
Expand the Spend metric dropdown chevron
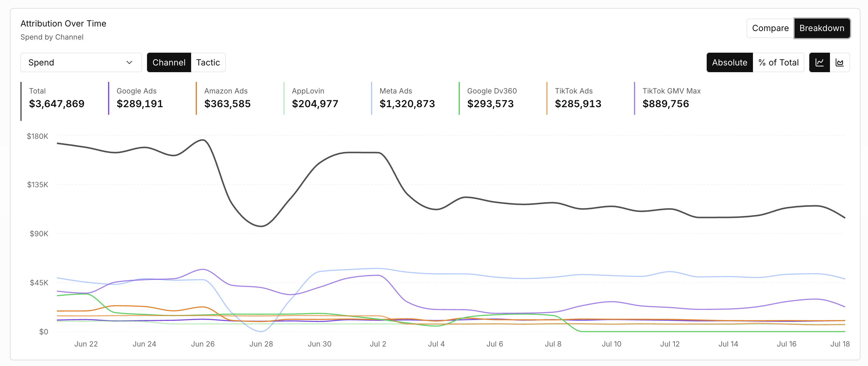(129, 62)
